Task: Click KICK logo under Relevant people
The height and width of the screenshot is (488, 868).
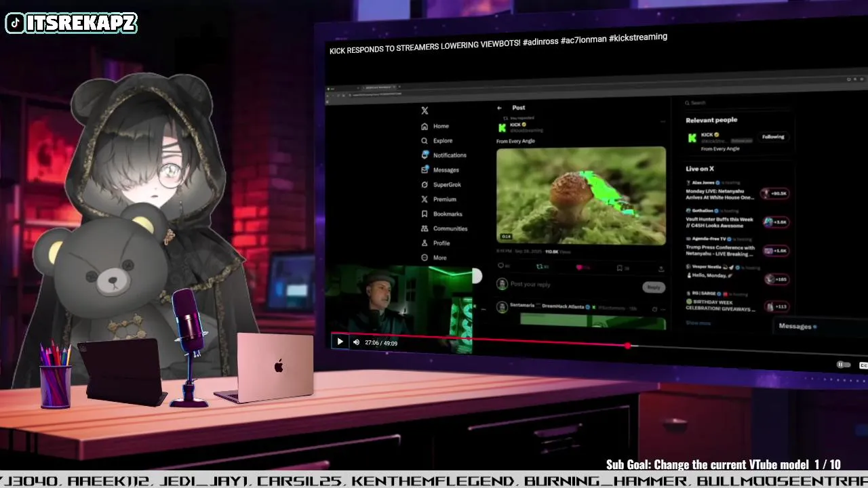Action: pos(692,138)
